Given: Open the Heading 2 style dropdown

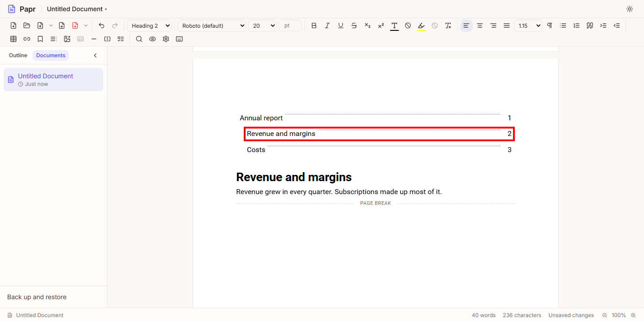Looking at the screenshot, I should coord(149,25).
